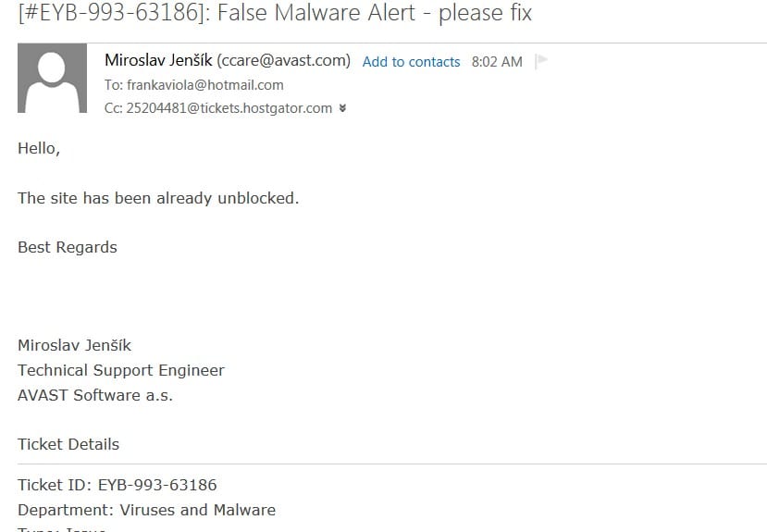Add the sender via Add to contacts
Screen dimensions: 767x532
pyautogui.click(x=411, y=62)
